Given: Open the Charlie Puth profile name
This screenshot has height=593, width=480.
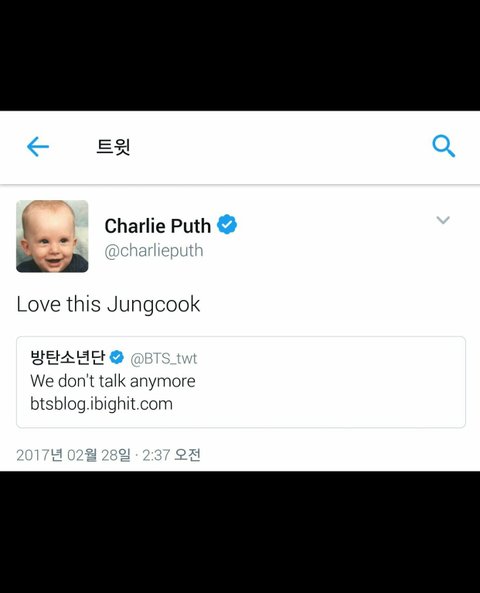Looking at the screenshot, I should pyautogui.click(x=157, y=226).
